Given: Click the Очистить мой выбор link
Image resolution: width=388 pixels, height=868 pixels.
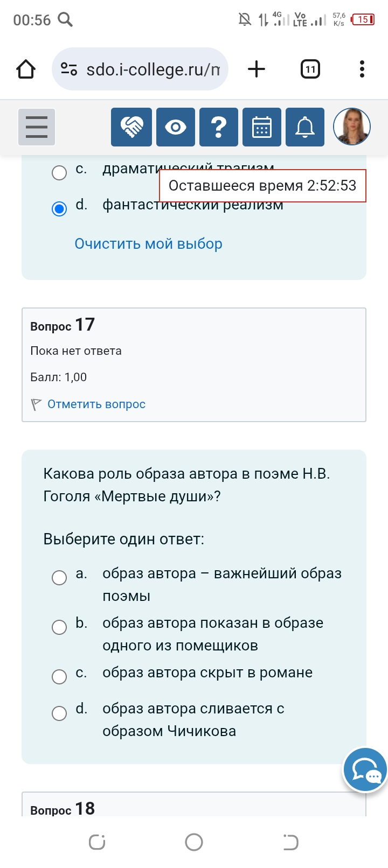Looking at the screenshot, I should pos(148,244).
